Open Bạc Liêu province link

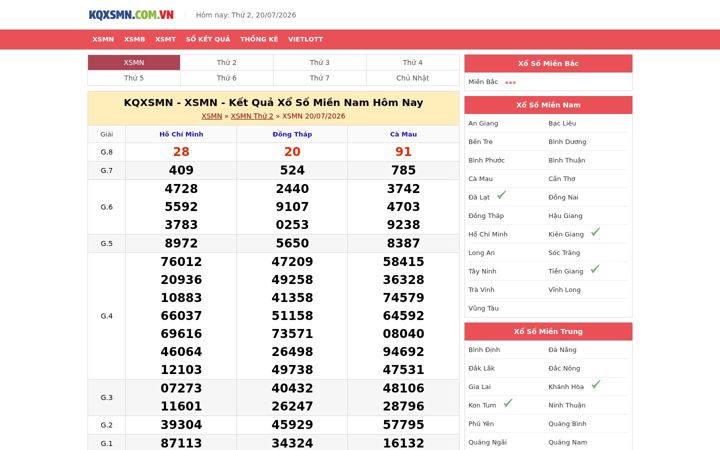click(562, 123)
